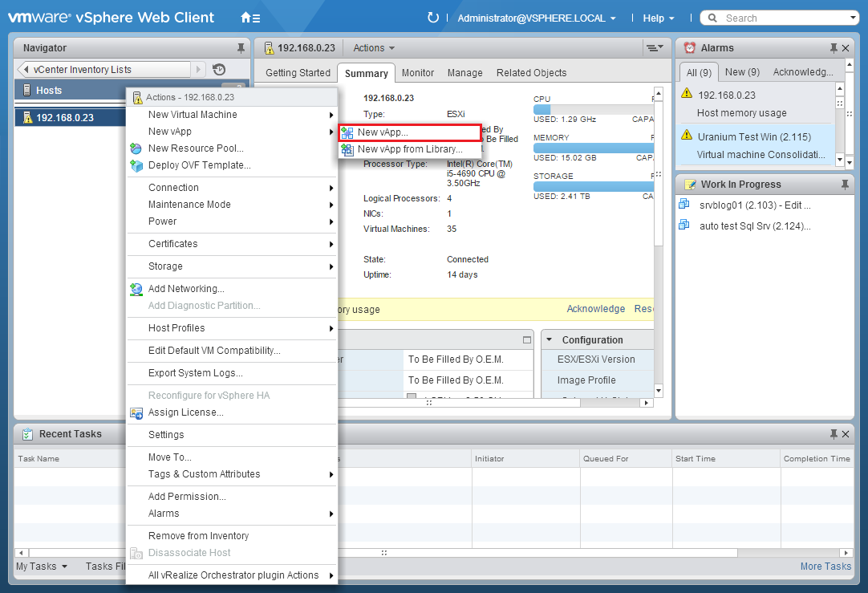Viewport: 868px width, 593px height.
Task: Click the New vApp icon in submenu
Action: tap(347, 132)
